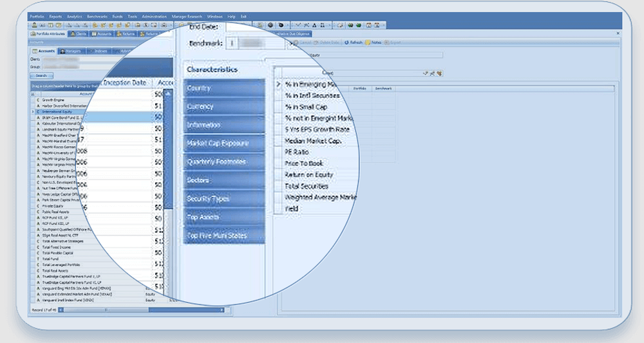This screenshot has height=343, width=644.
Task: Switch to the top Accounts tab
Action: pyautogui.click(x=102, y=33)
